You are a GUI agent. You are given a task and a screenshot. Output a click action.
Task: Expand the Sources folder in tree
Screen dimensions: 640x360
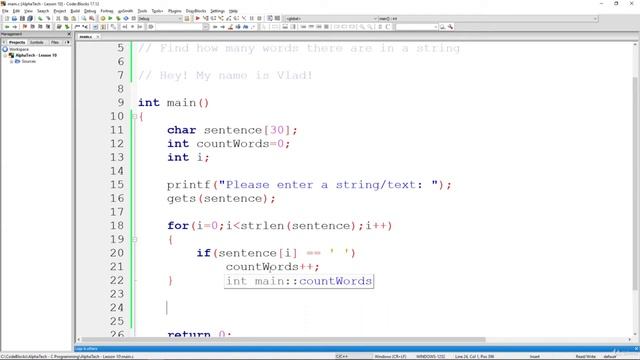pyautogui.click(x=11, y=61)
